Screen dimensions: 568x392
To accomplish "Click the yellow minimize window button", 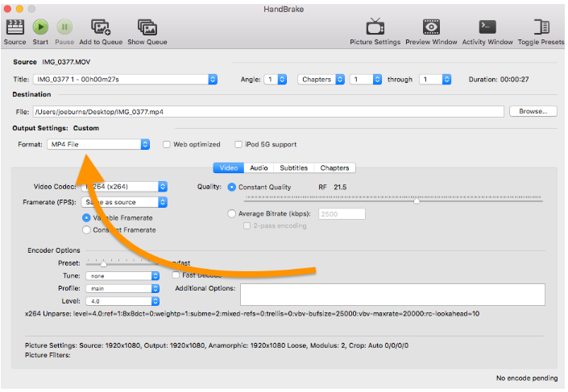I will 19,8.
